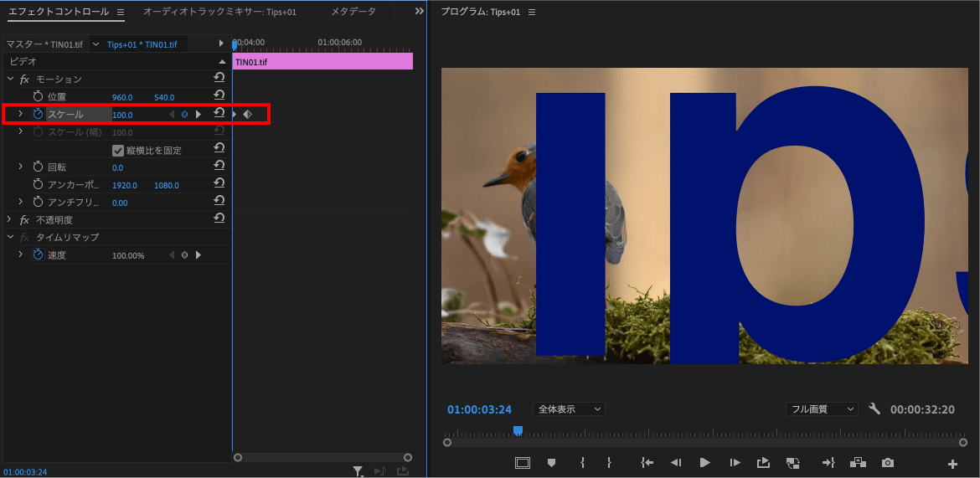Image resolution: width=980 pixels, height=478 pixels.
Task: Select Tips+01 * TIN01.tif tab
Action: click(x=142, y=44)
